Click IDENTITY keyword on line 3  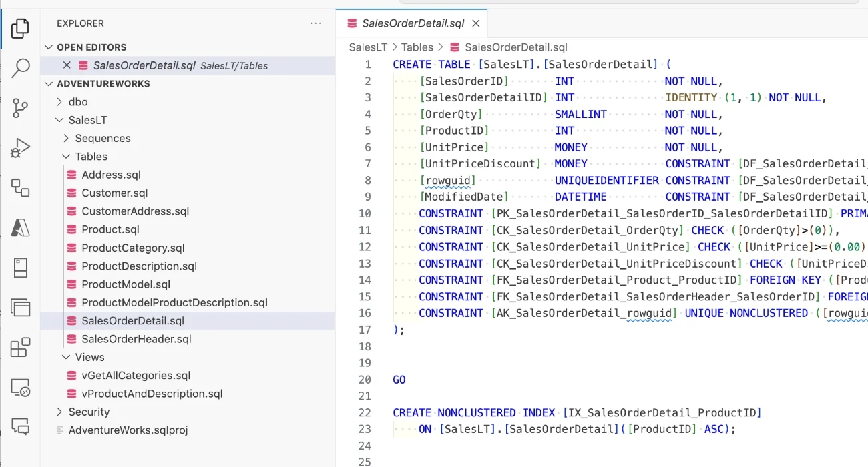click(x=691, y=98)
